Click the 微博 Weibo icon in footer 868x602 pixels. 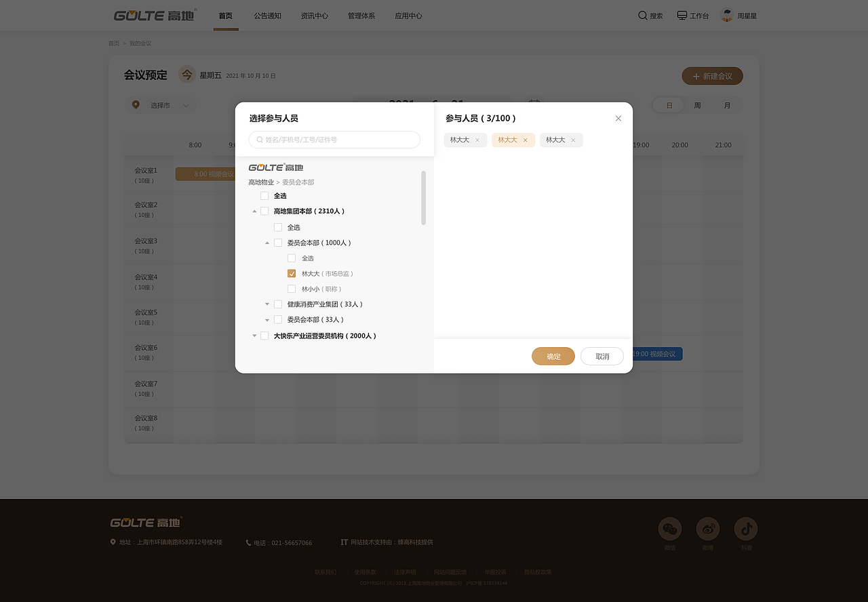(708, 529)
